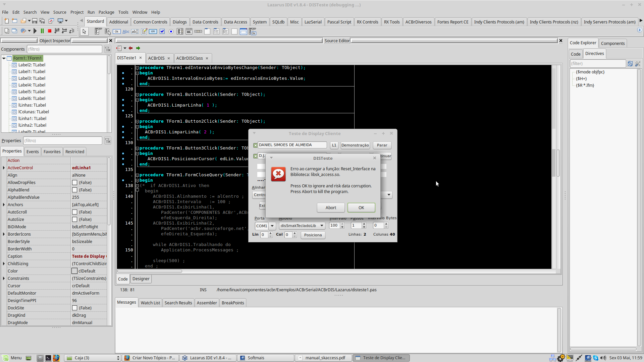644x362 pixels.
Task: Toggle the DockSite checkbox
Action: [74, 308]
